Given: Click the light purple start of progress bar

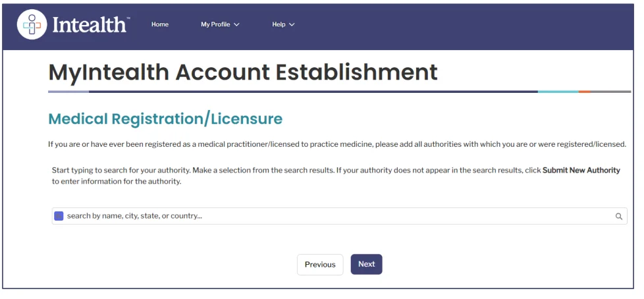Looking at the screenshot, I should pos(68,92).
